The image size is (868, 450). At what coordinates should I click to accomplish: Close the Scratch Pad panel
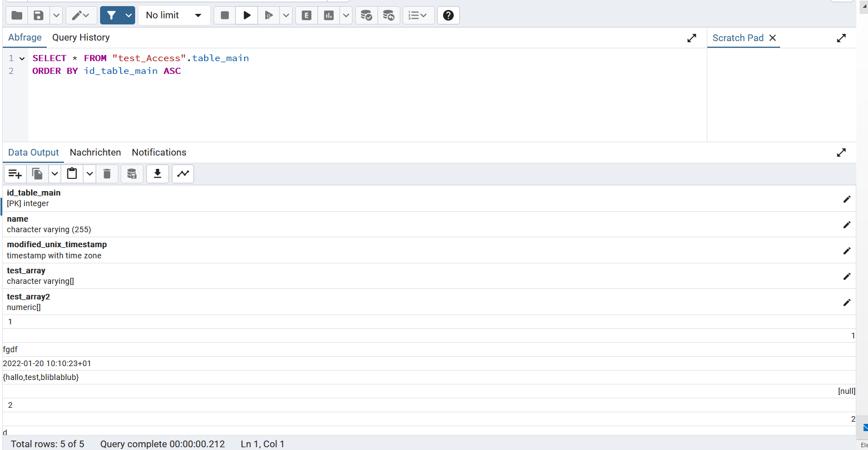tap(772, 38)
